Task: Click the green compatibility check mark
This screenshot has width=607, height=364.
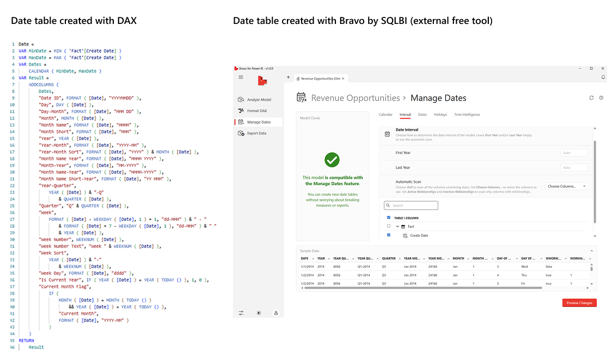Action: point(332,160)
